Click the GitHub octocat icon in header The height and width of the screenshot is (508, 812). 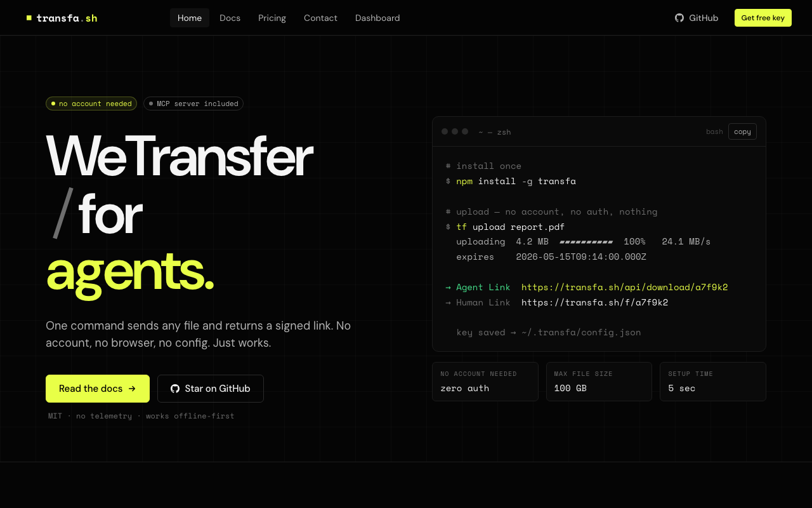coord(679,18)
